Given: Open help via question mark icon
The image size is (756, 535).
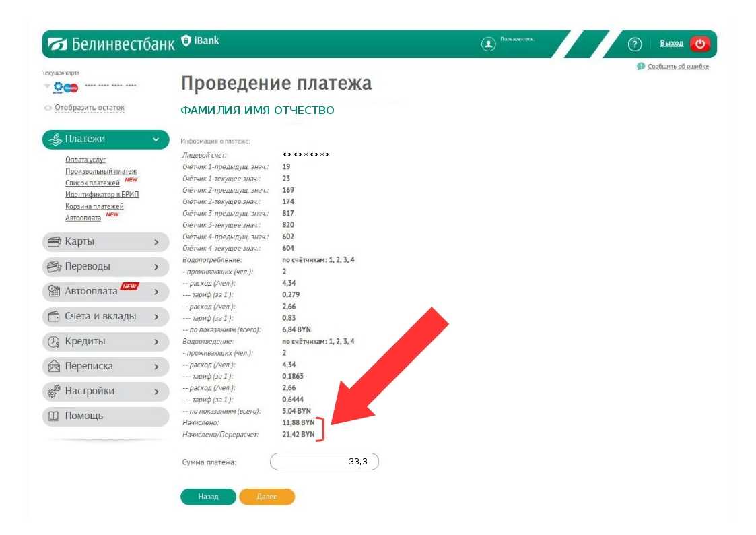Looking at the screenshot, I should point(634,44).
